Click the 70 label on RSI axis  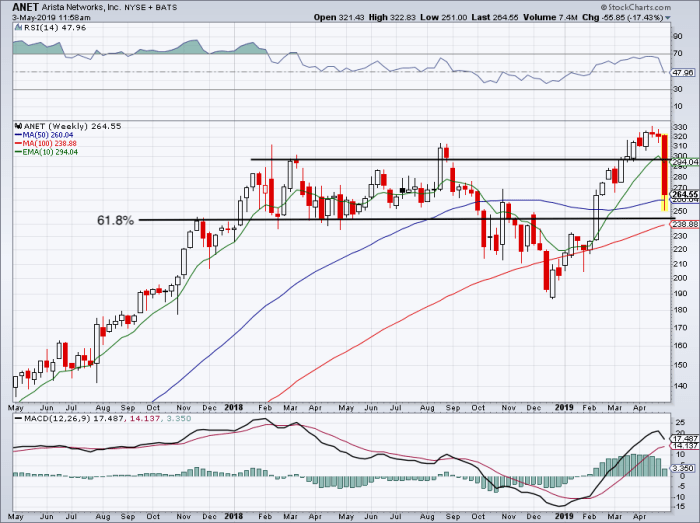678,54
